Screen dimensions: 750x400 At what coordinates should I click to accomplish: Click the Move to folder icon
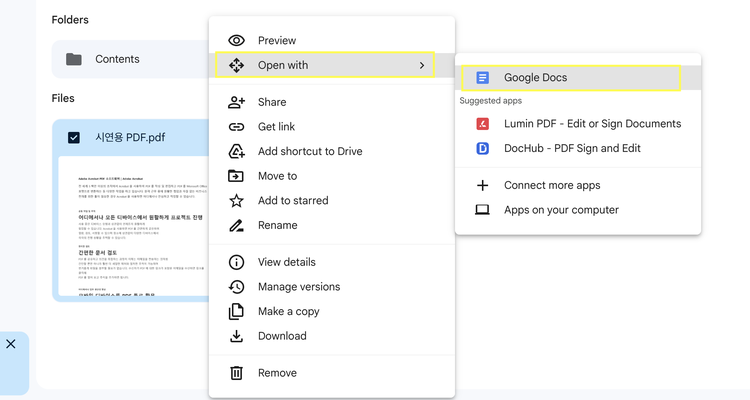coord(237,176)
